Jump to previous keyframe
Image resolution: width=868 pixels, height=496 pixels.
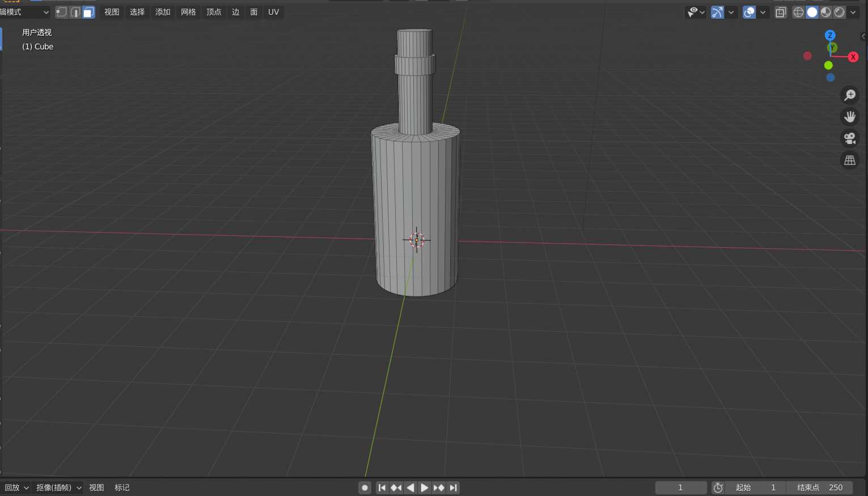(396, 487)
